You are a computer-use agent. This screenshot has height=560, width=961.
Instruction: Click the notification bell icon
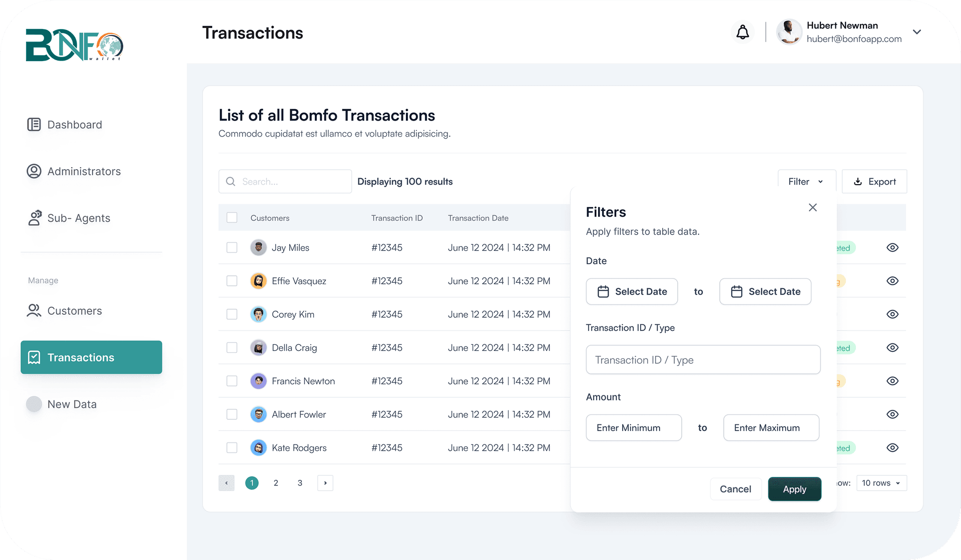[x=743, y=32]
